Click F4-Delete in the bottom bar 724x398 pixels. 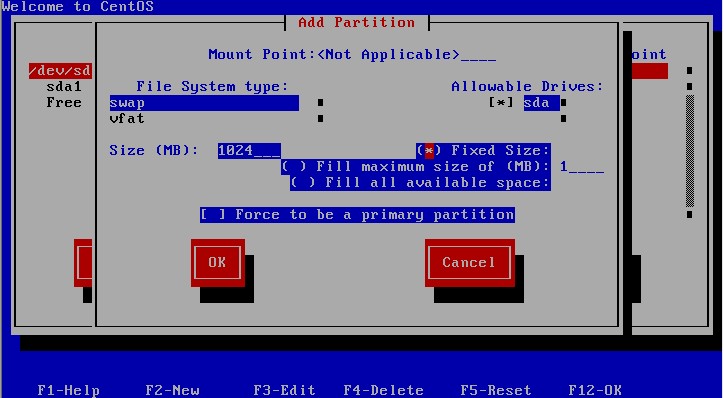[x=383, y=390]
